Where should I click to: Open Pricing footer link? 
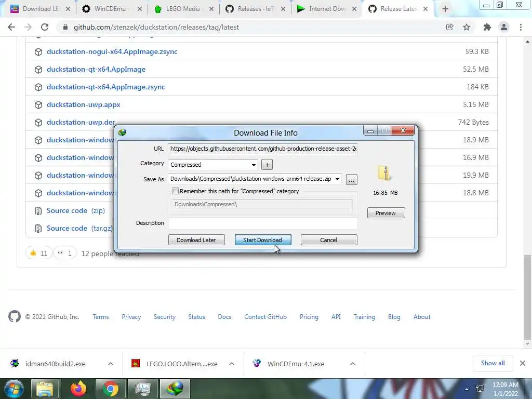pyautogui.click(x=309, y=316)
